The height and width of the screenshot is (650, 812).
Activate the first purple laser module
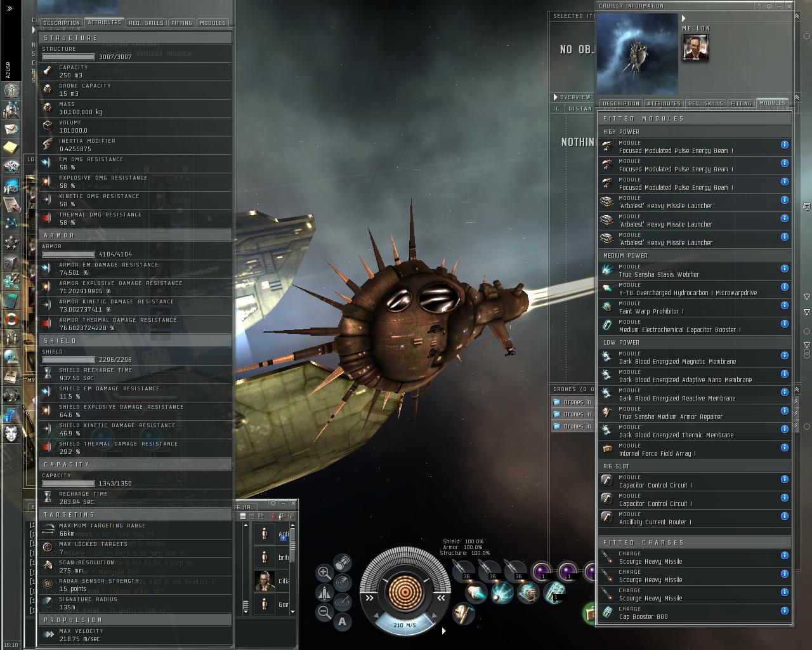coord(541,572)
